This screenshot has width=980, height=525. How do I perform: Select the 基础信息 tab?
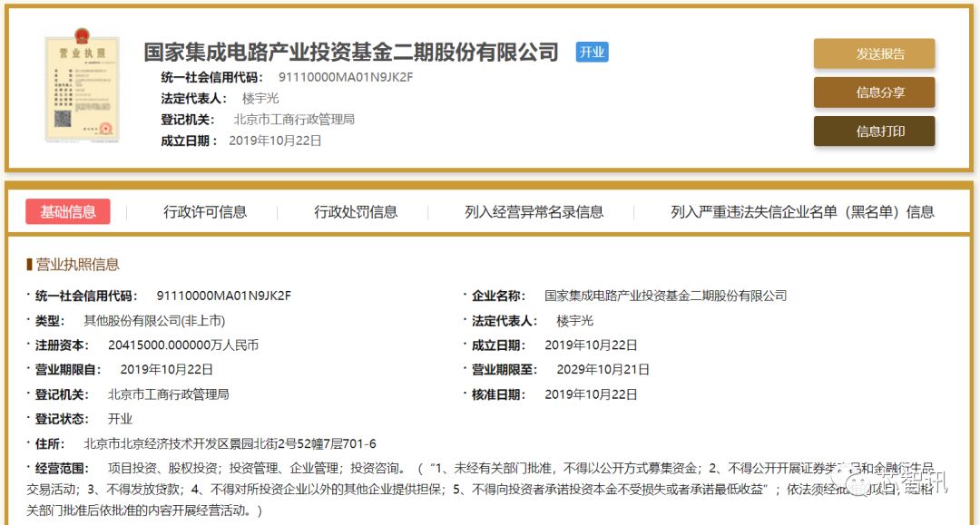point(67,211)
